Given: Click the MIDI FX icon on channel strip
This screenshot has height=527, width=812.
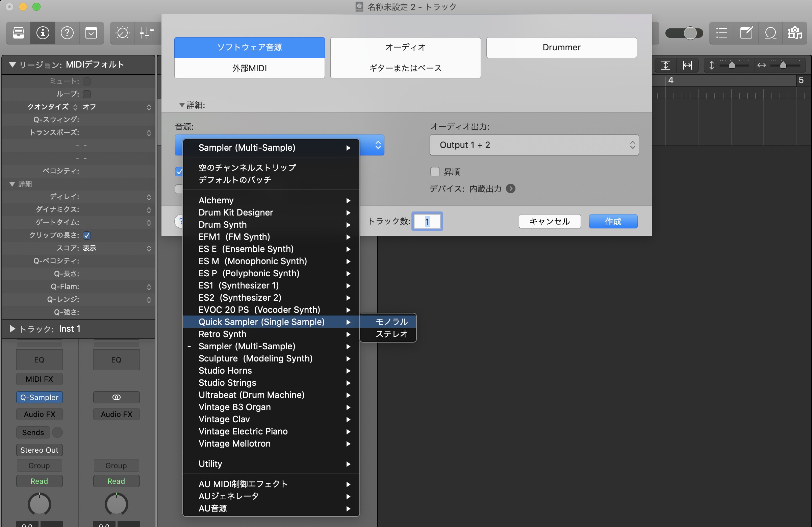Looking at the screenshot, I should [39, 380].
